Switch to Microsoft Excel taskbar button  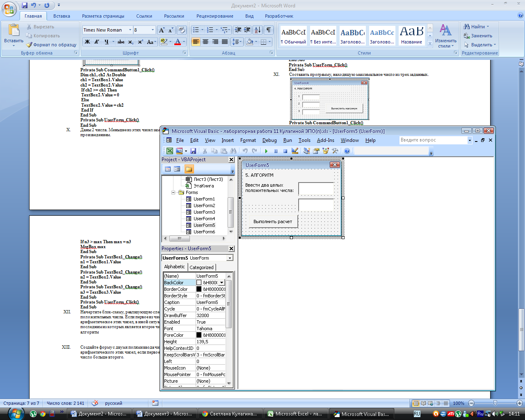(296, 414)
